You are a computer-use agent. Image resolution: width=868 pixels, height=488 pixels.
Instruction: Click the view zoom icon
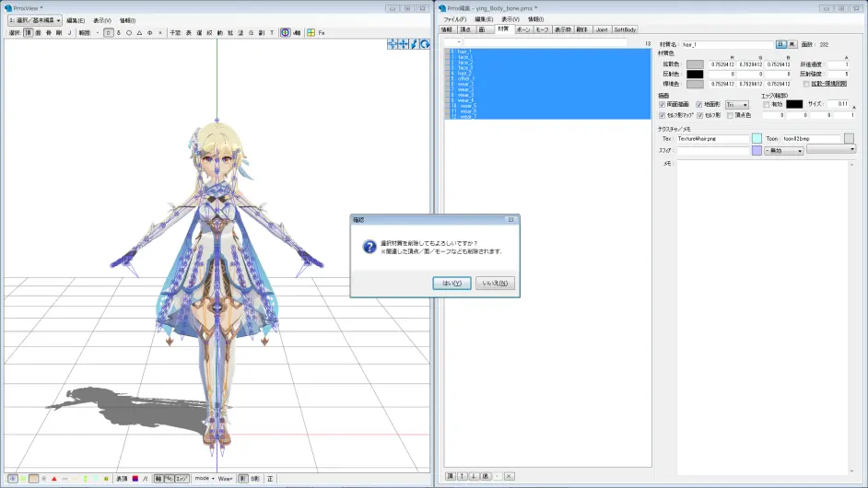pos(414,43)
